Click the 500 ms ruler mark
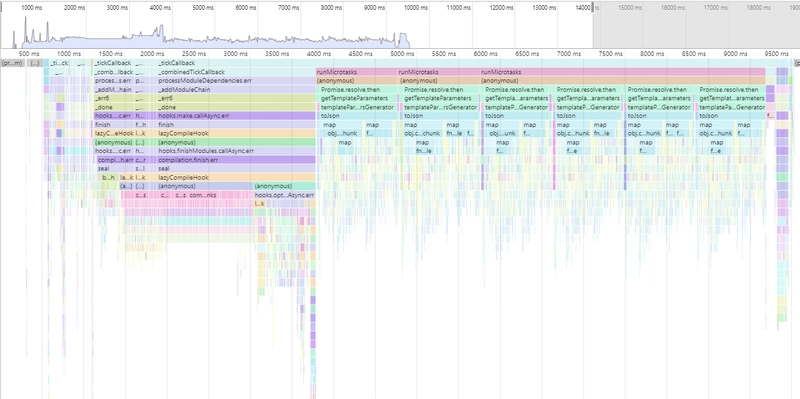The image size is (800, 399). 29,54
